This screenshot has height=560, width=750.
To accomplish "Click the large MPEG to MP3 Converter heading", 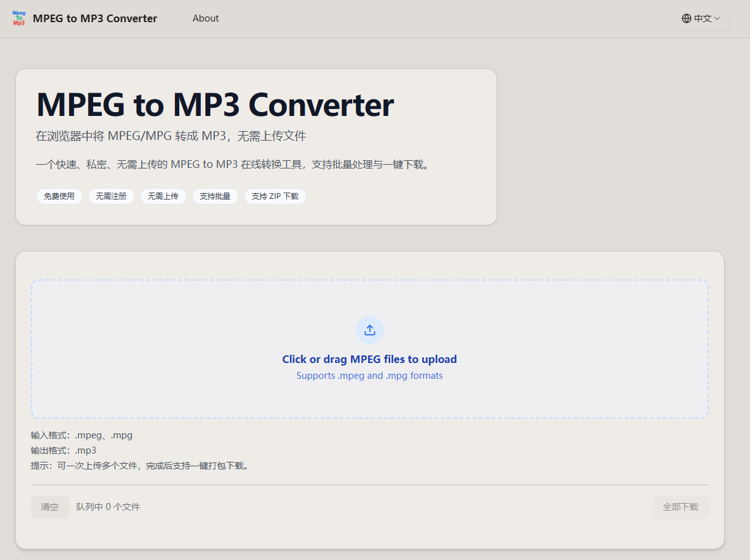I will coord(215,105).
